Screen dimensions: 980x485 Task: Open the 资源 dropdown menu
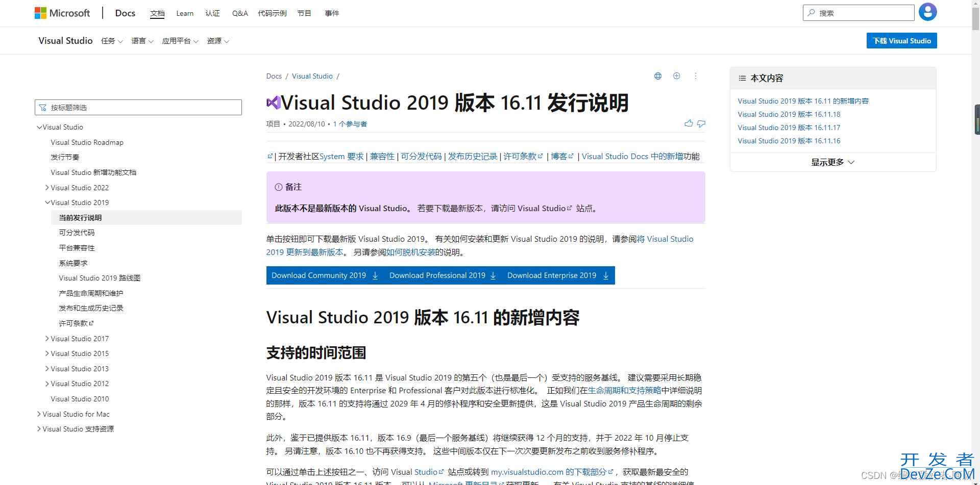[x=218, y=41]
